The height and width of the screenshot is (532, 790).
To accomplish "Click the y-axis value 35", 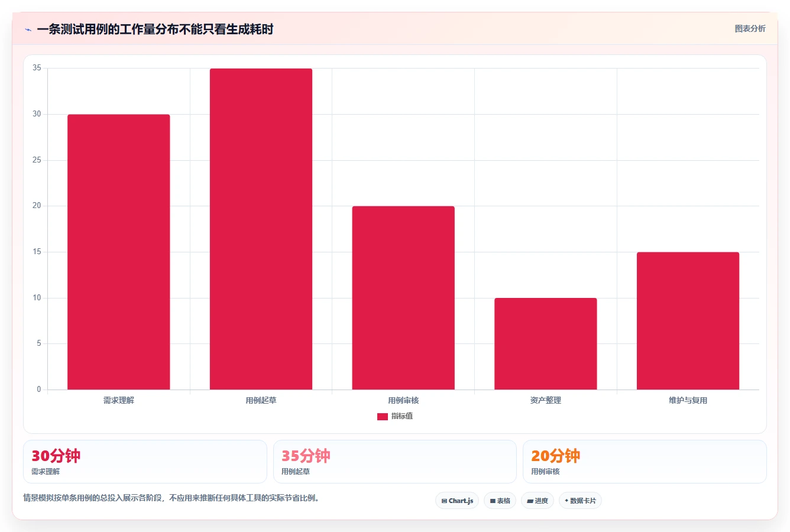I will [37, 68].
